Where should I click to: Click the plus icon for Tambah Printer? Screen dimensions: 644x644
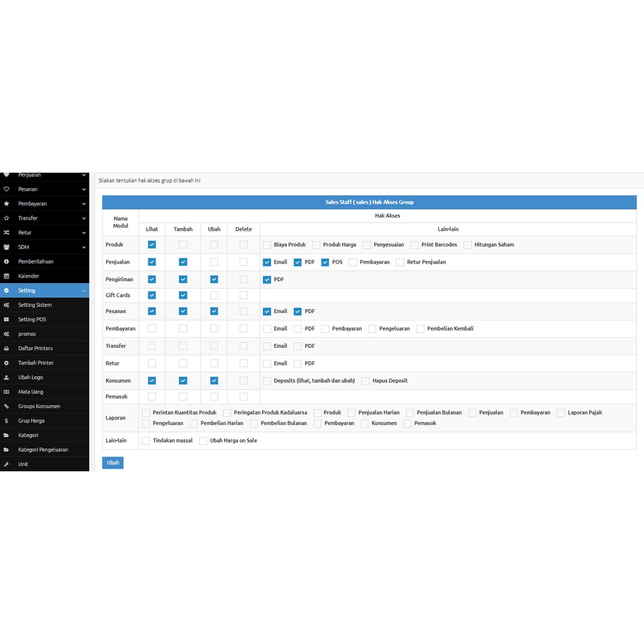click(6, 363)
